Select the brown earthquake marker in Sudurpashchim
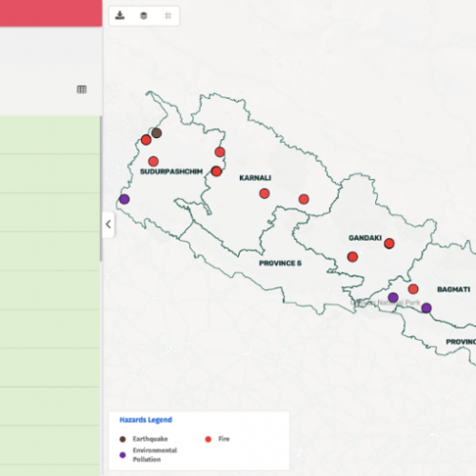The height and width of the screenshot is (476, 476). (156, 133)
